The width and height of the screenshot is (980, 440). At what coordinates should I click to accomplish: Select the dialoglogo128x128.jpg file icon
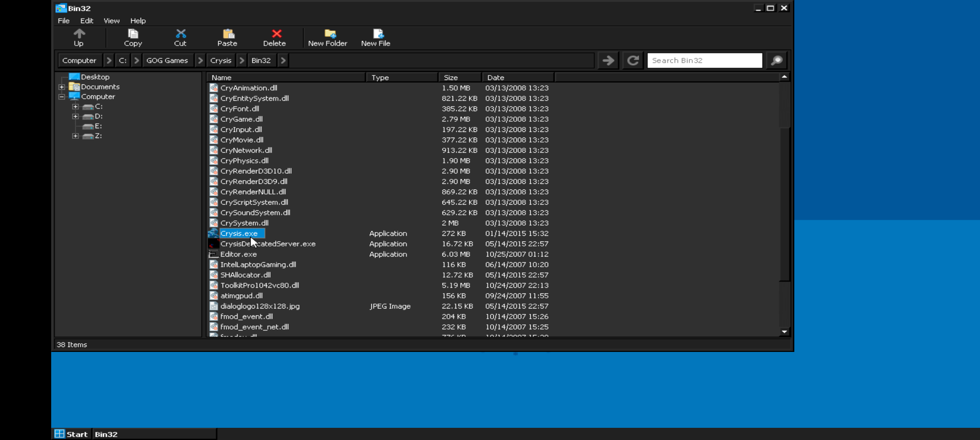[213, 306]
